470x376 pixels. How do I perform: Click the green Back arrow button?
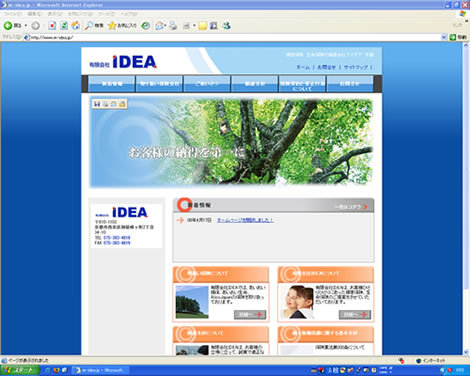pyautogui.click(x=8, y=26)
